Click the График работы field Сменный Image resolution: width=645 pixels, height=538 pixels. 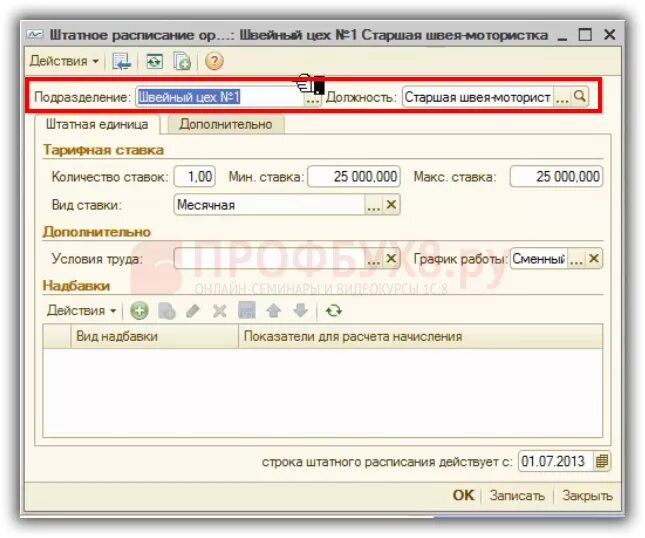tap(538, 259)
